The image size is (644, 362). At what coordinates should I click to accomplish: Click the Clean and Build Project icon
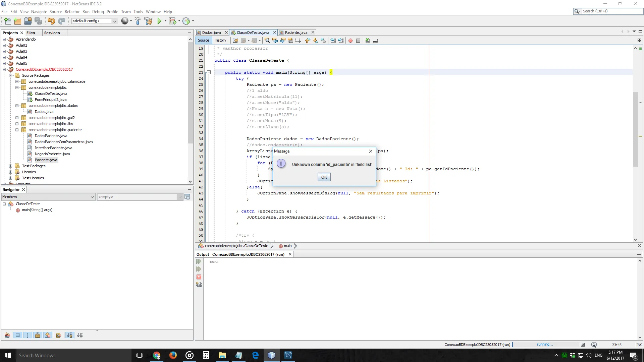(148, 21)
